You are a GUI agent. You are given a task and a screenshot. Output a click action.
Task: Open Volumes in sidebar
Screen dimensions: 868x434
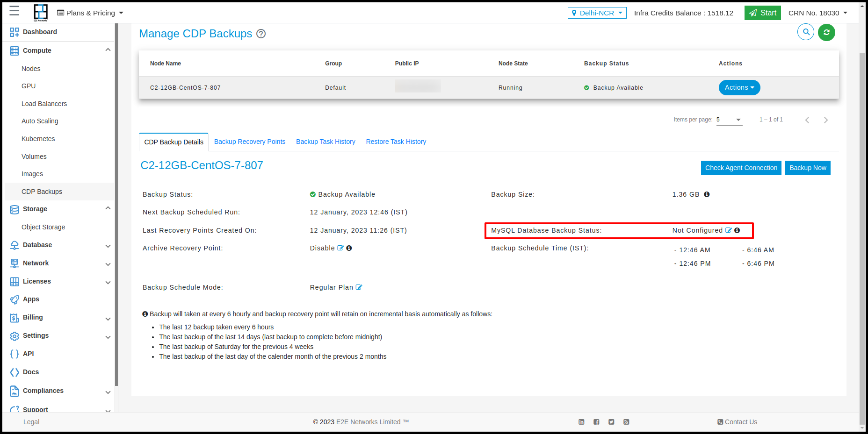click(x=34, y=157)
